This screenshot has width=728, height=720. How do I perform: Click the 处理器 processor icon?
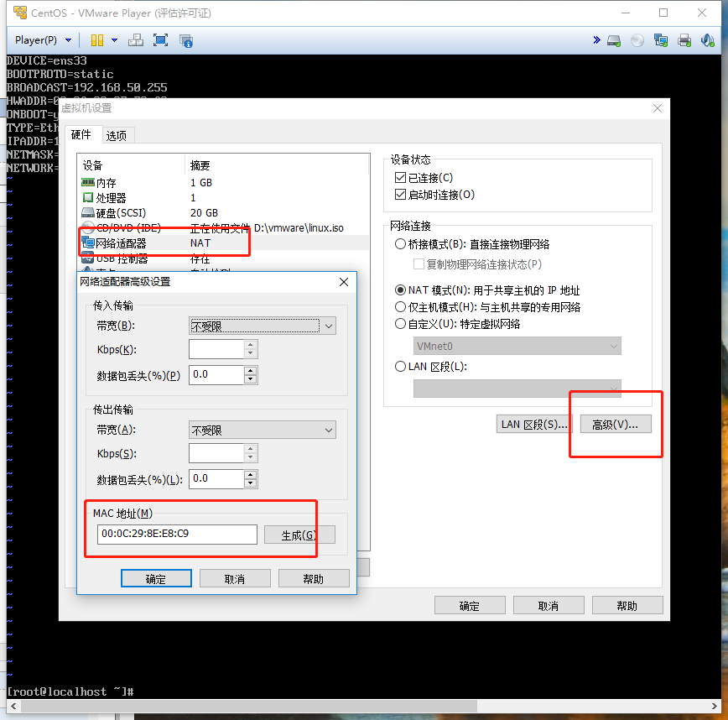[88, 197]
